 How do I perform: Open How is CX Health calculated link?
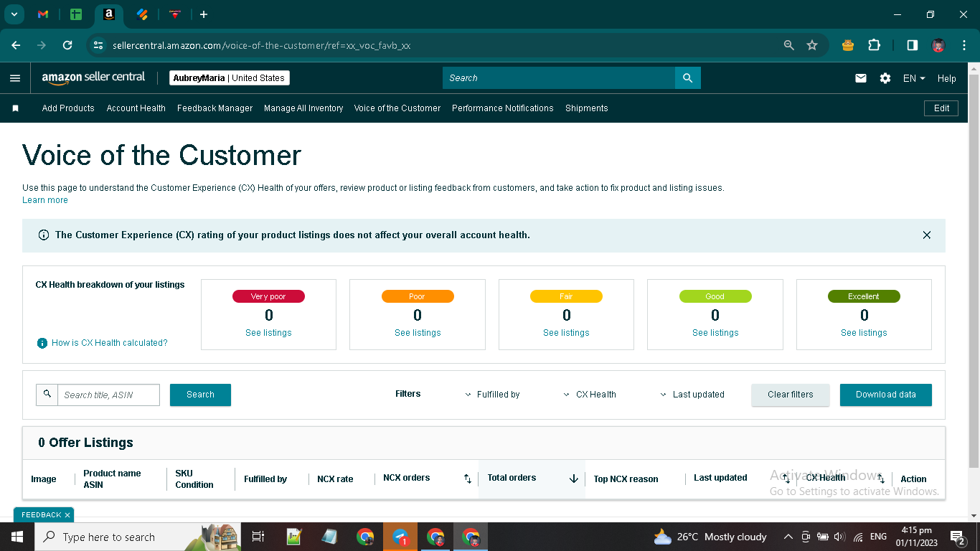[110, 343]
